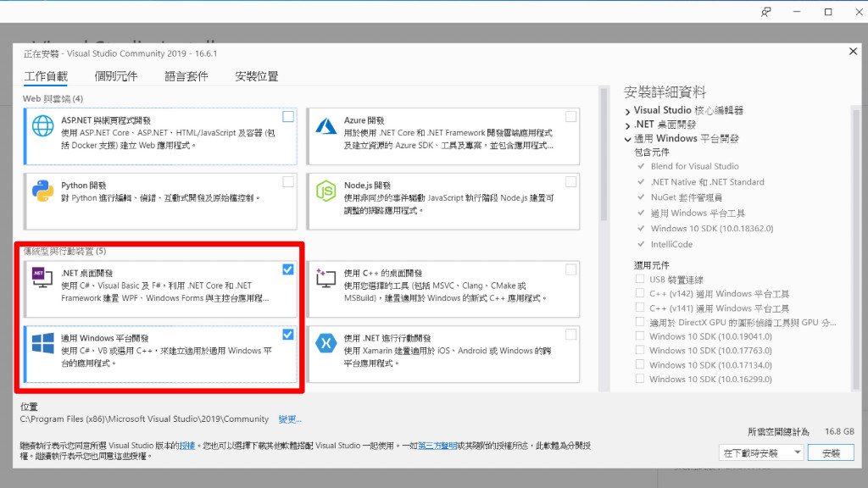Check Windows 10 SDK (10.0.16299.0) option

point(640,379)
